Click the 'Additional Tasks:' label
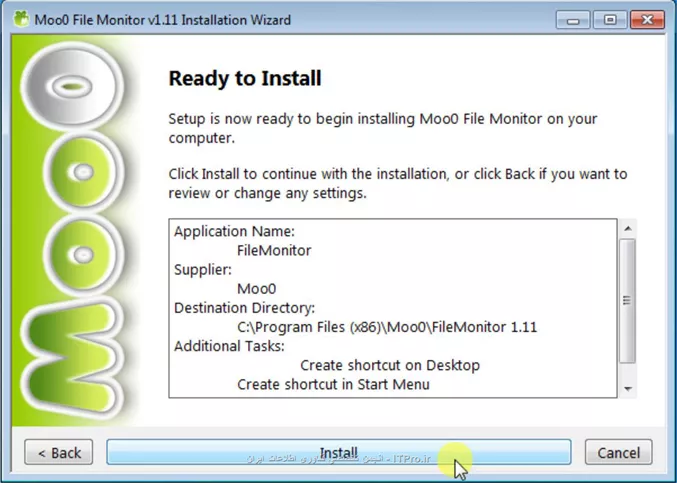The width and height of the screenshot is (677, 483). [x=229, y=346]
